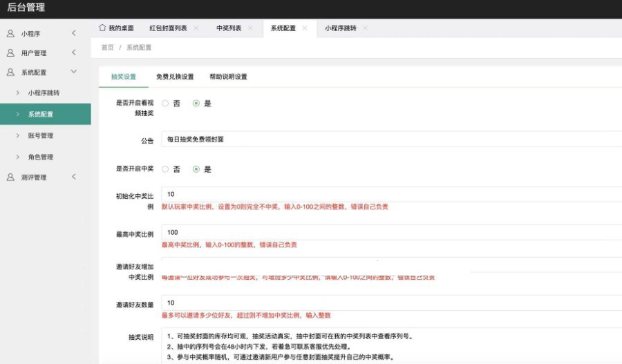The image size is (622, 364).
Task: Switch to the 免费兑换设置 tab
Action: click(x=174, y=77)
